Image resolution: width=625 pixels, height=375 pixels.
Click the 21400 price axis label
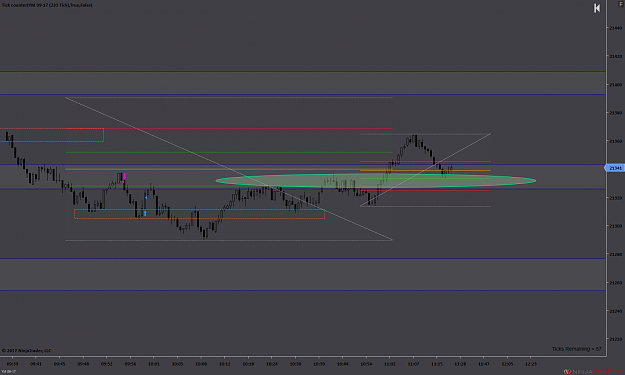pos(615,85)
